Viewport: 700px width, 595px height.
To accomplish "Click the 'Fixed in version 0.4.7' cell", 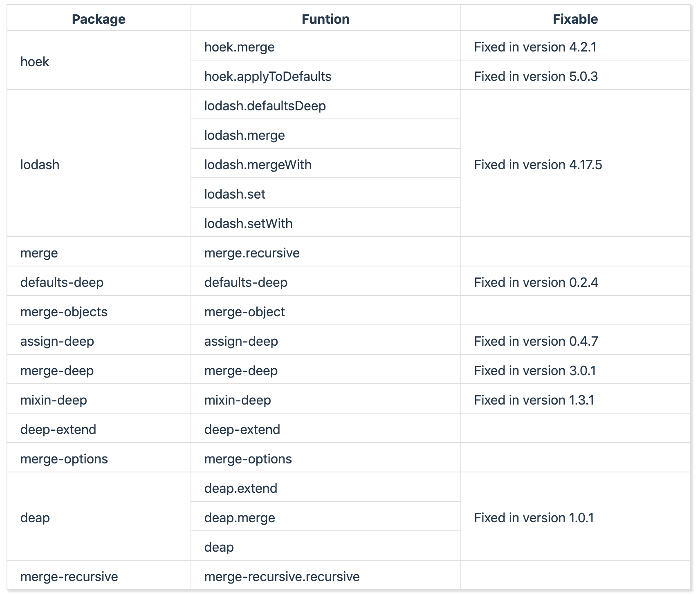I will pyautogui.click(x=536, y=341).
